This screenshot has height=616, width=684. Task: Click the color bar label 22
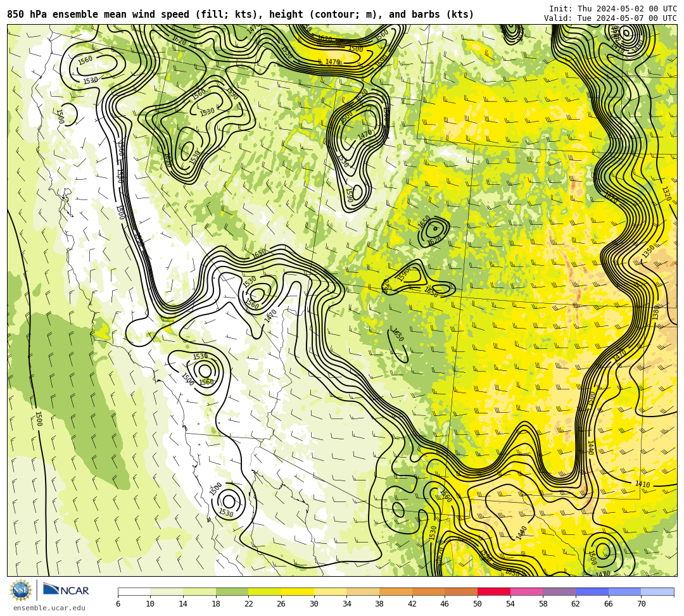click(x=249, y=604)
